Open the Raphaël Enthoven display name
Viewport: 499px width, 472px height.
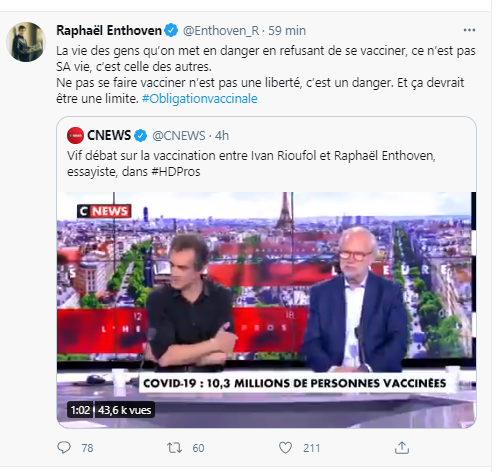pos(109,31)
